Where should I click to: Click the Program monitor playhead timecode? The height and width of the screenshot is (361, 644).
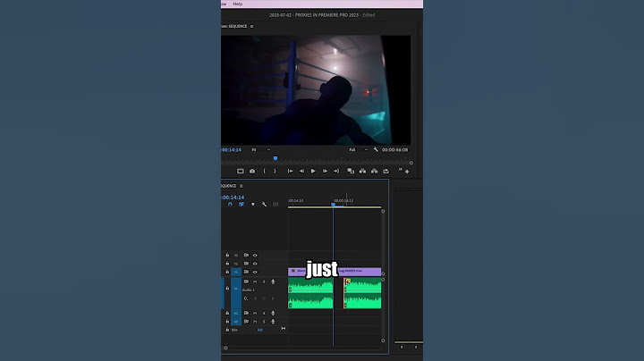(x=232, y=150)
